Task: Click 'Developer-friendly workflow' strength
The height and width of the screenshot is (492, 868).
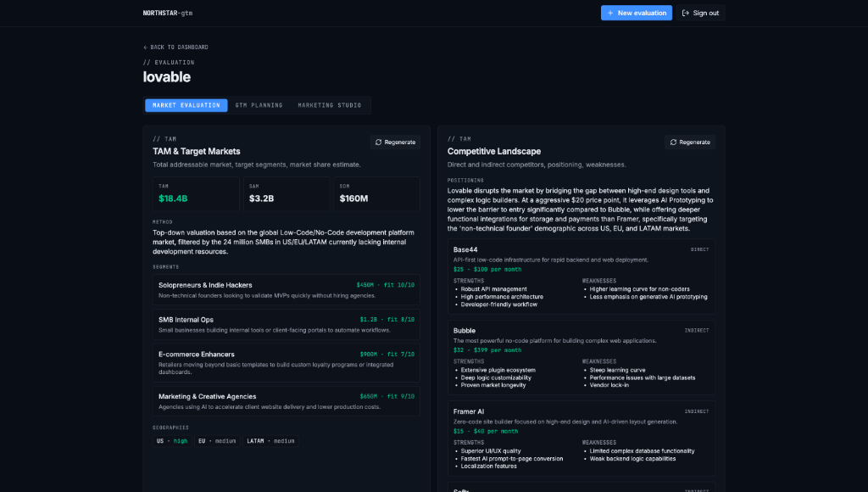Action: click(x=498, y=305)
